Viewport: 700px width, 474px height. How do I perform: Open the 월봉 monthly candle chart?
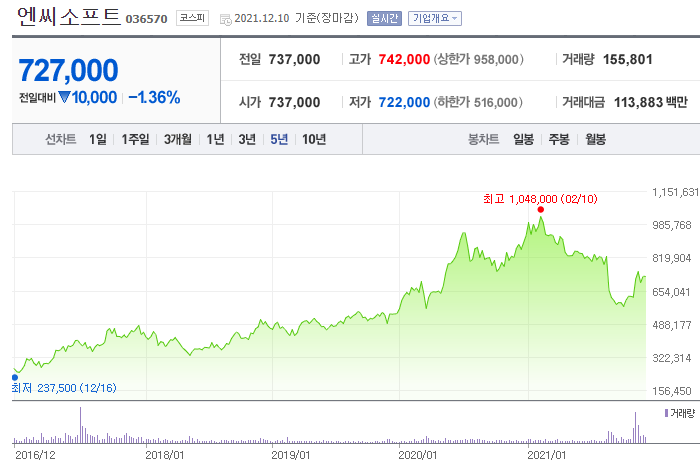click(x=596, y=139)
